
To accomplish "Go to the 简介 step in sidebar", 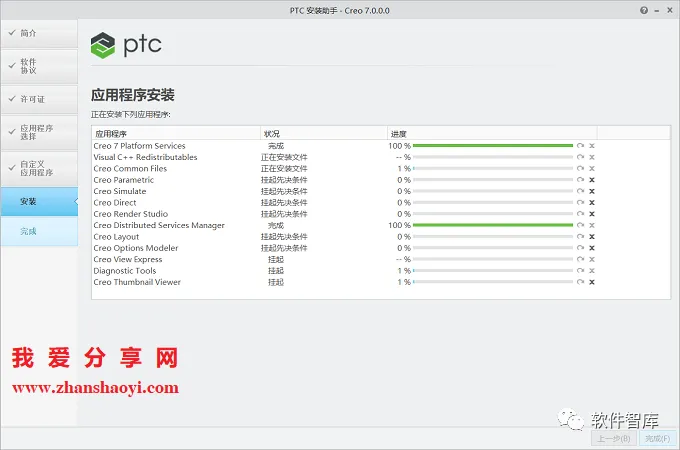I will [39, 33].
